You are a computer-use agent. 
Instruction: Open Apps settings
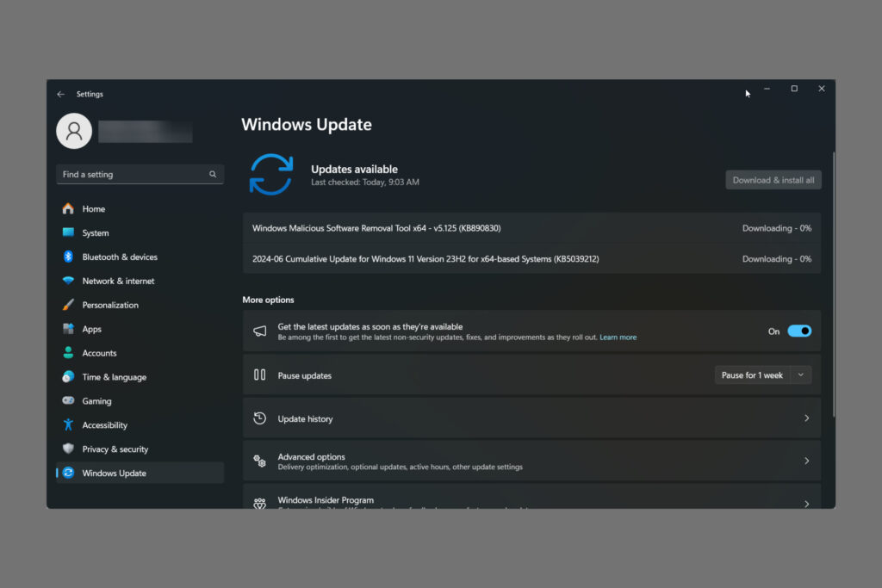point(140,329)
